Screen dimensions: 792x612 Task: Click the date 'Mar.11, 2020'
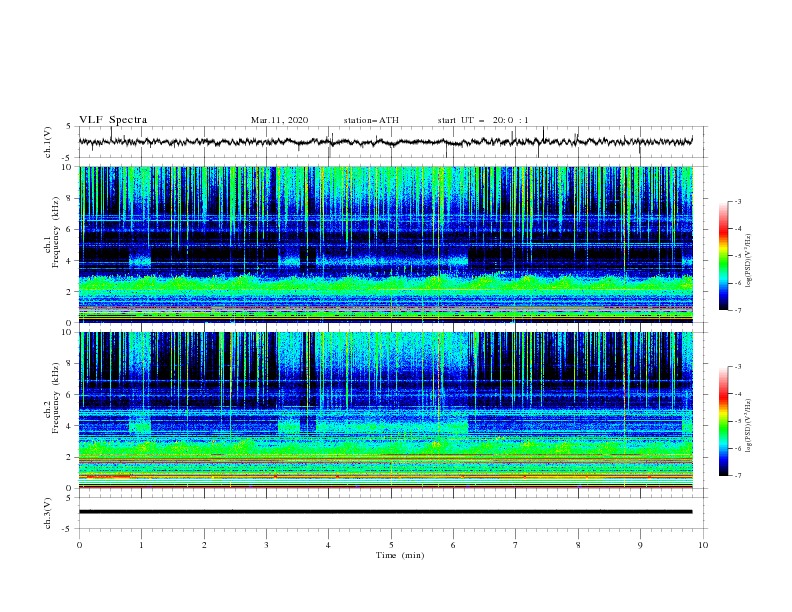(x=279, y=120)
